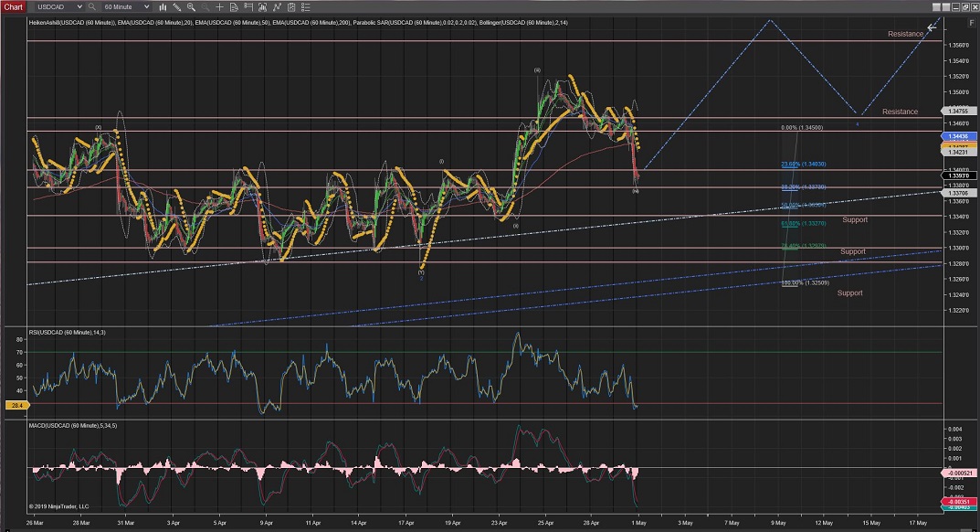This screenshot has width=980, height=532.
Task: Select the 100.00% (1.32509) Fibonacci label
Action: [805, 282]
